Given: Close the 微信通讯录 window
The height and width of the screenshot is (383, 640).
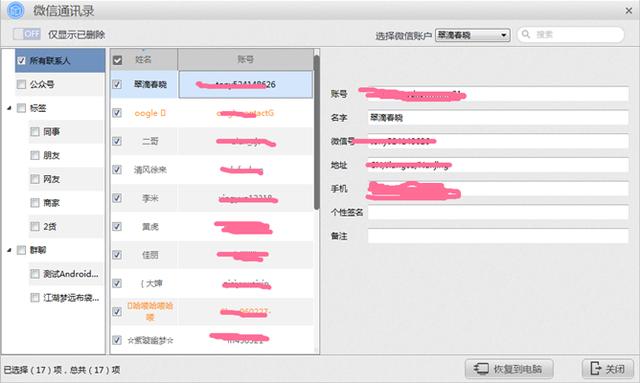Looking at the screenshot, I should tap(629, 11).
